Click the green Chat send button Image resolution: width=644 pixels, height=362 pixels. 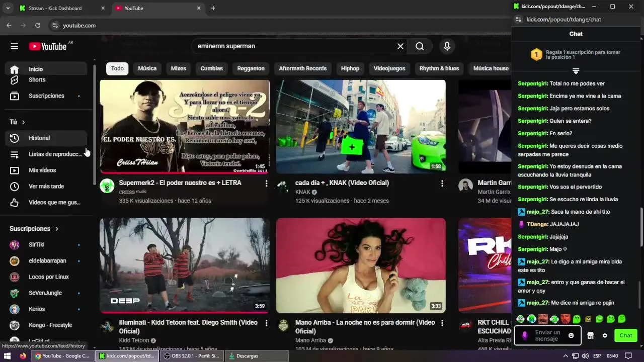626,335
